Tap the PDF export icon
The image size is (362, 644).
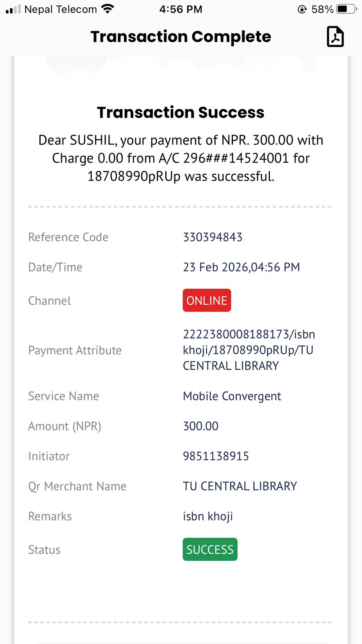tap(335, 37)
